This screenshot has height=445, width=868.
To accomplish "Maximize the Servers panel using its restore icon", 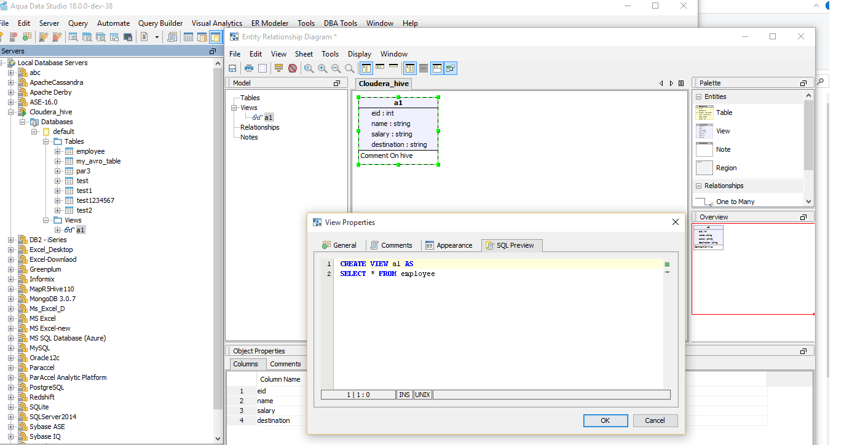I will click(x=213, y=52).
